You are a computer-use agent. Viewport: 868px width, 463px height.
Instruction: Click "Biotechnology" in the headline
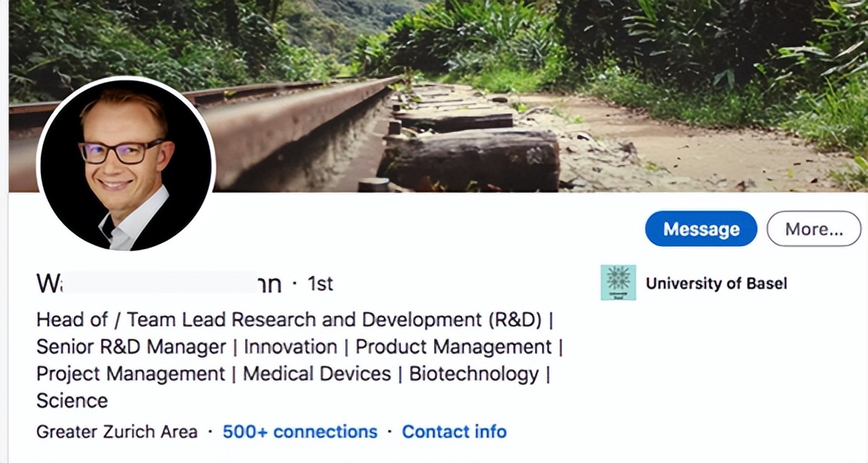coord(473,374)
